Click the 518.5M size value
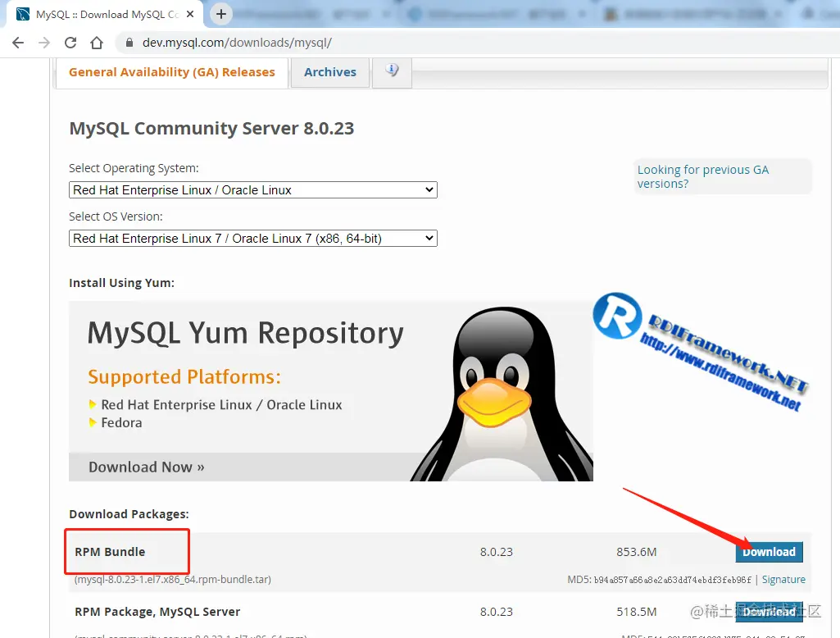This screenshot has width=840, height=638. point(637,612)
